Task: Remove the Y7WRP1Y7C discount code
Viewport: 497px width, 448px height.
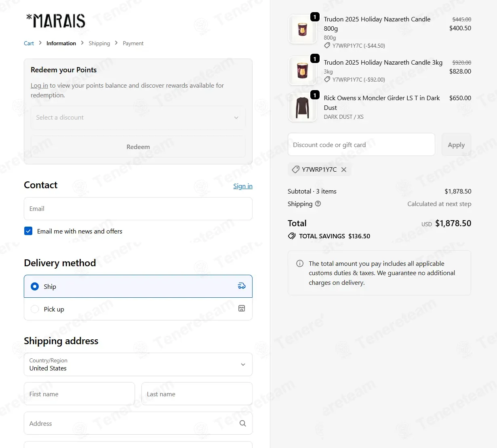Action: click(344, 170)
